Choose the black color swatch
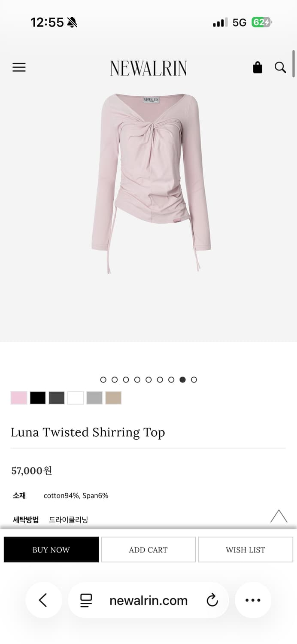Viewport: 297px width, 644px height. pyautogui.click(x=38, y=398)
